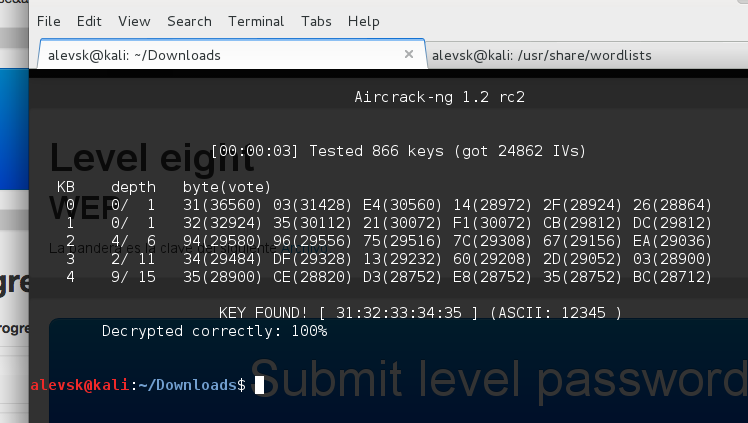The width and height of the screenshot is (748, 423).
Task: Click the 'depth' column header
Action: tap(133, 187)
